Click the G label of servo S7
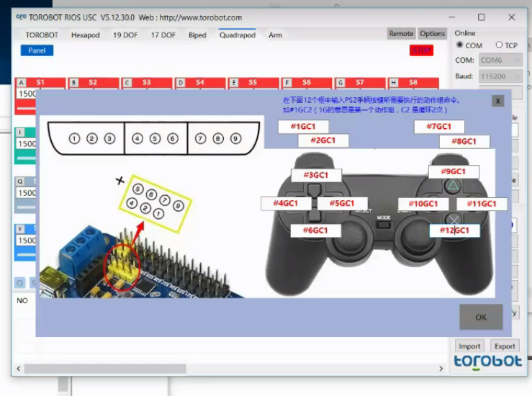The width and height of the screenshot is (532, 396). [341, 83]
